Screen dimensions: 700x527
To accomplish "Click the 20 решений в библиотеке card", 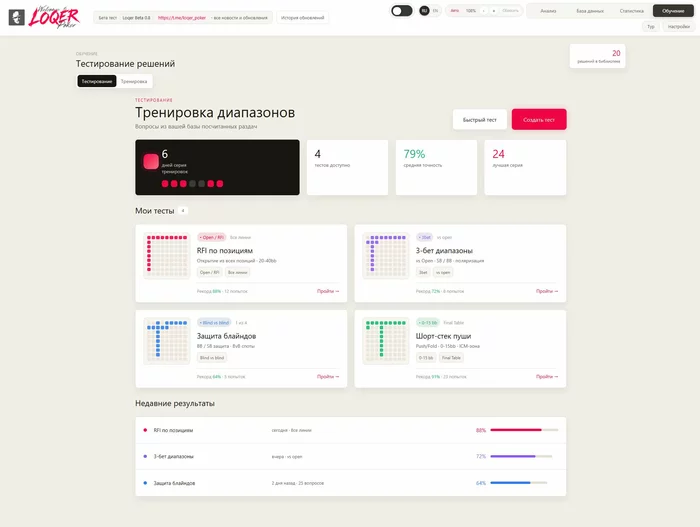I will [597, 56].
